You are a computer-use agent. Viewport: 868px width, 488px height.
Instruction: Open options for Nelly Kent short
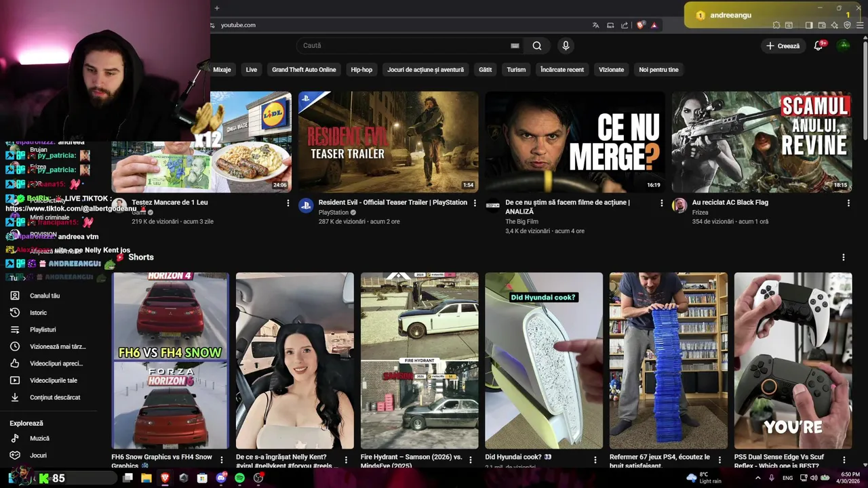tap(346, 460)
